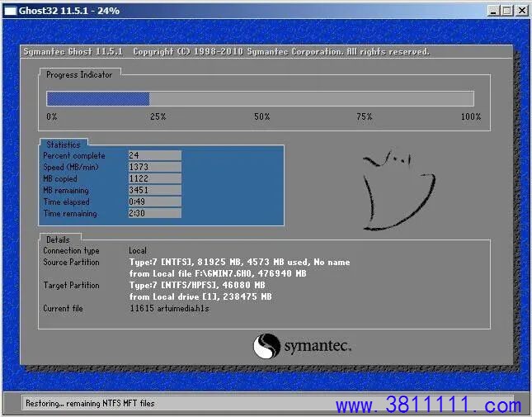
Task: Click the source file path F:\GWIN7.GHO line
Action: click(x=218, y=273)
